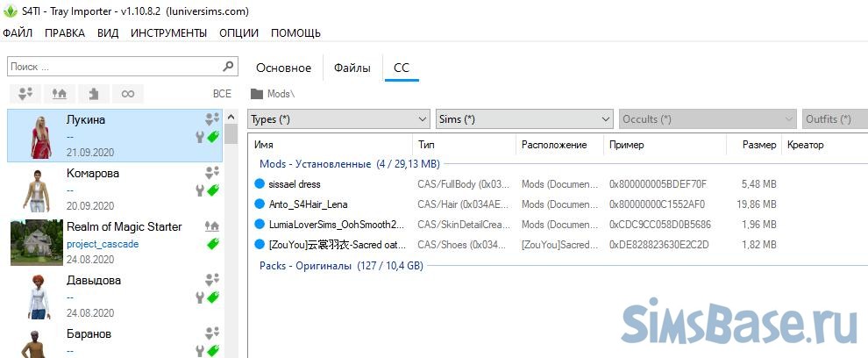Screen dimensions: 868x358
Task: Switch to the Файлы tab
Action: (352, 68)
